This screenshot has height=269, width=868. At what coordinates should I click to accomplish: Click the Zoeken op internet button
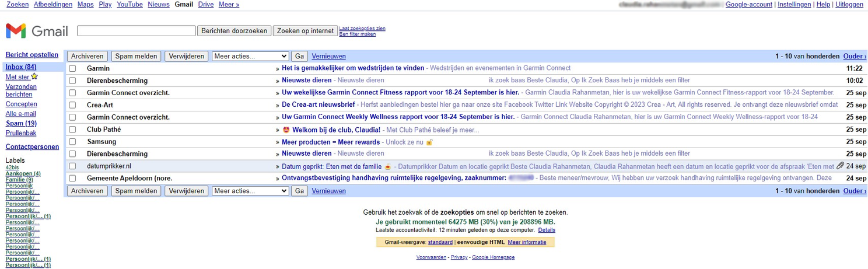pos(305,31)
